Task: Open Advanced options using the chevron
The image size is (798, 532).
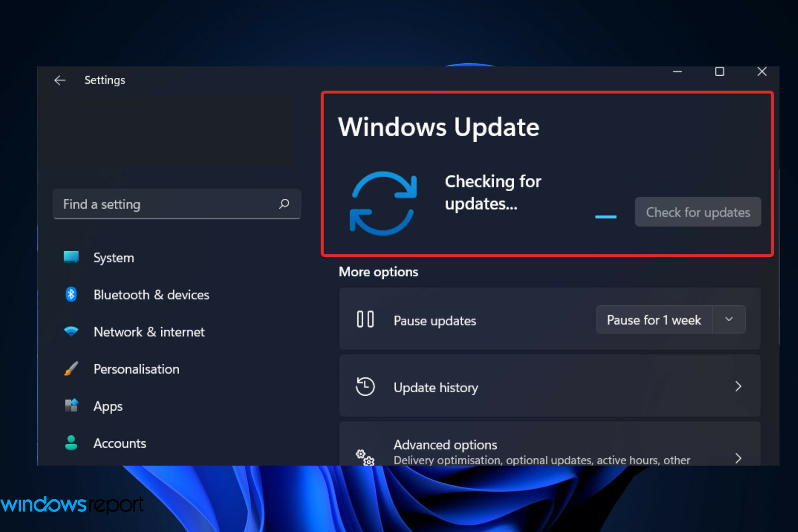Action: coord(738,458)
